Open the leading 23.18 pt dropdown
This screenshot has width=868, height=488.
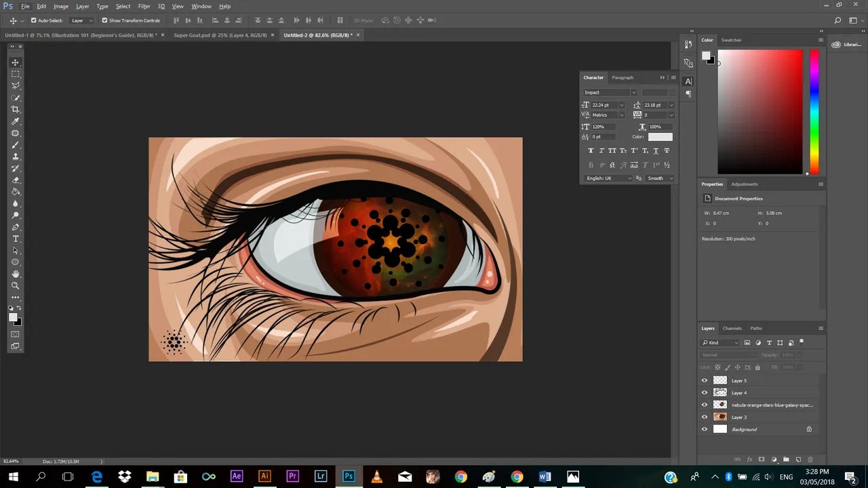tap(671, 105)
